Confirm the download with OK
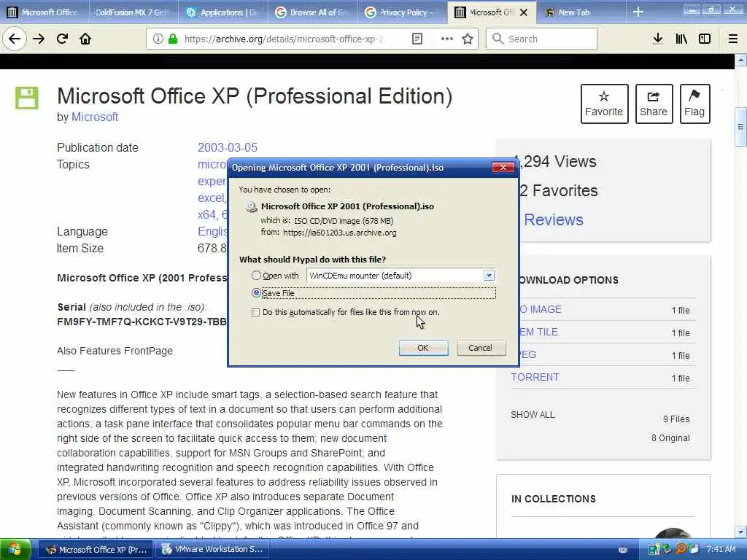This screenshot has height=560, width=747. click(423, 348)
